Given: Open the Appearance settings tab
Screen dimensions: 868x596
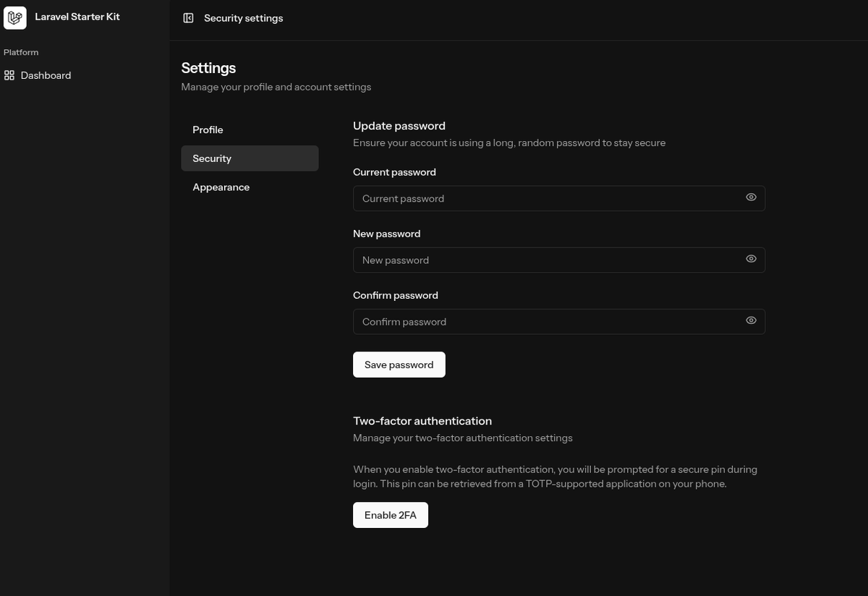Looking at the screenshot, I should (250, 187).
